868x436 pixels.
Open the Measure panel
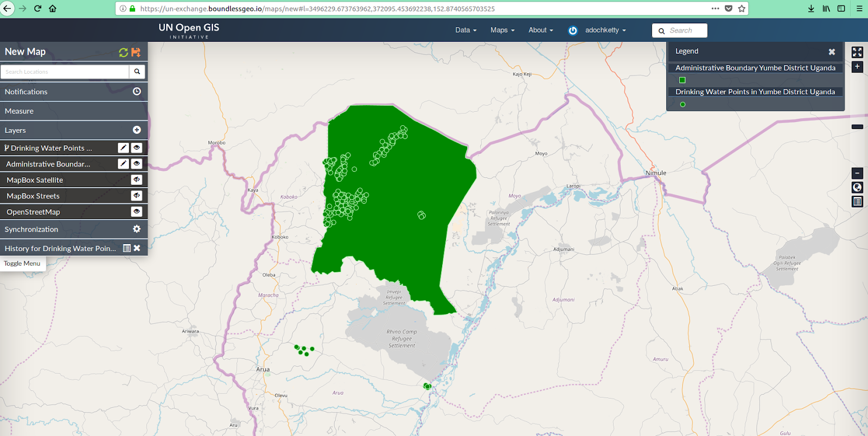20,111
